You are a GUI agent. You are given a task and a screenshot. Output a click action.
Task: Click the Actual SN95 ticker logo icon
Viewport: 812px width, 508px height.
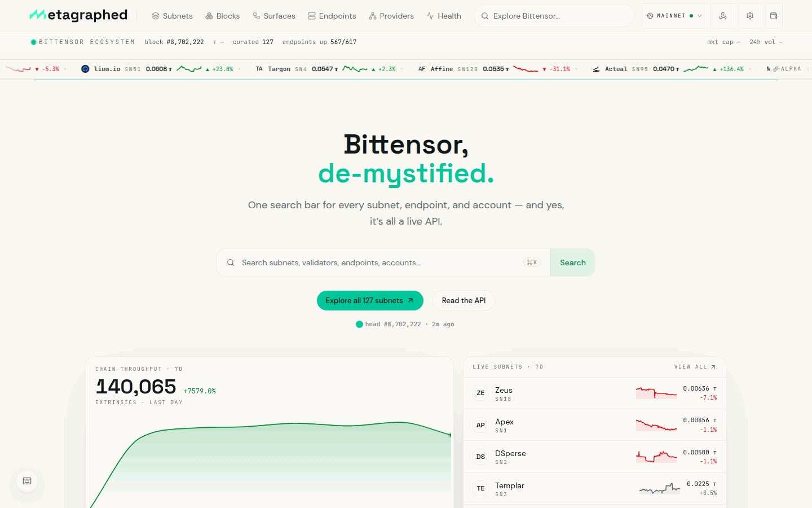coord(596,69)
